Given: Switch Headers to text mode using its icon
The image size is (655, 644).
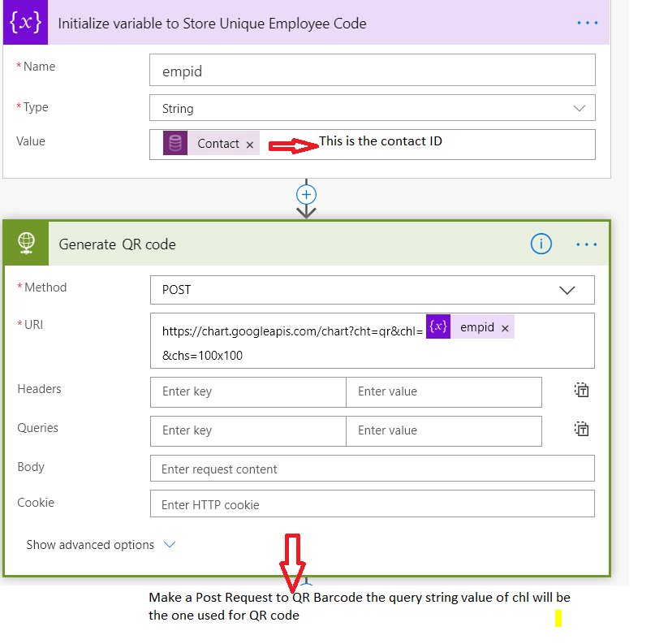Looking at the screenshot, I should (581, 390).
